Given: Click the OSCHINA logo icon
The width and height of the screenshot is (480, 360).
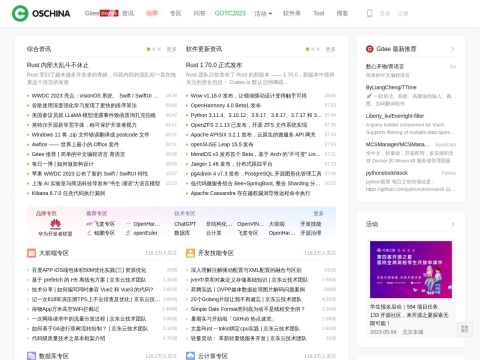Looking at the screenshot, I should point(20,13).
